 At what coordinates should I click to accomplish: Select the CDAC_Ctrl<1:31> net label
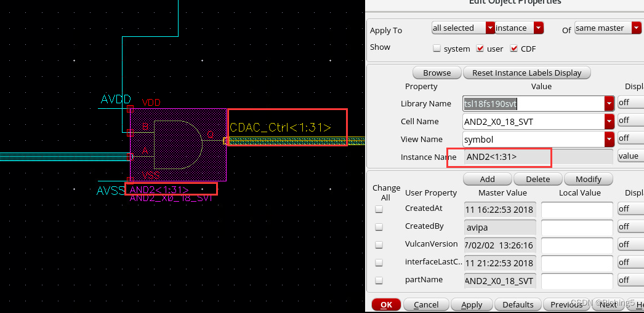(x=280, y=128)
